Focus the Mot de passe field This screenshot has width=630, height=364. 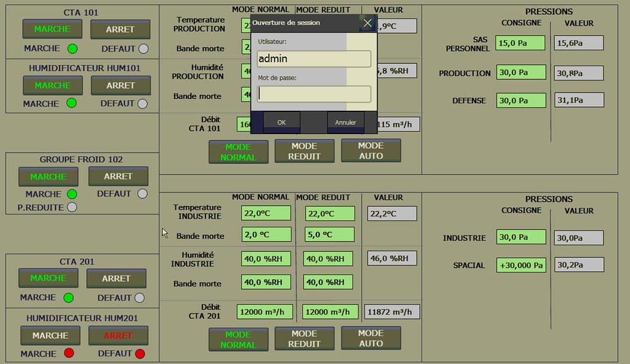coord(314,94)
